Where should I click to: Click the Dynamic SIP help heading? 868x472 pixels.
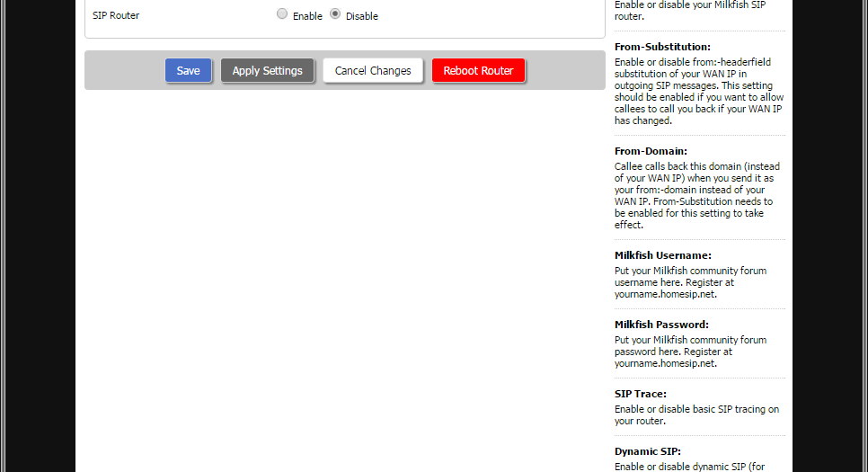(647, 451)
